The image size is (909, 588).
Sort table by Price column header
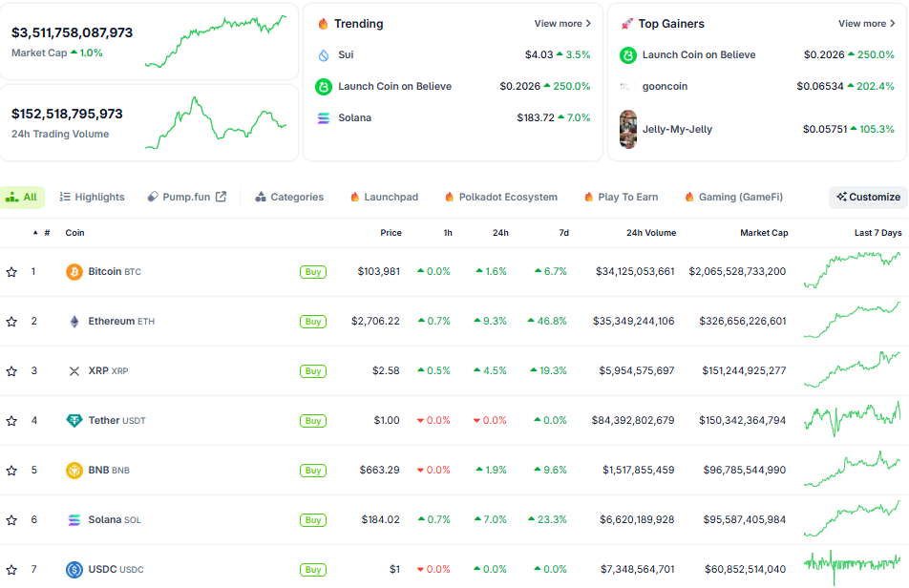coord(391,233)
